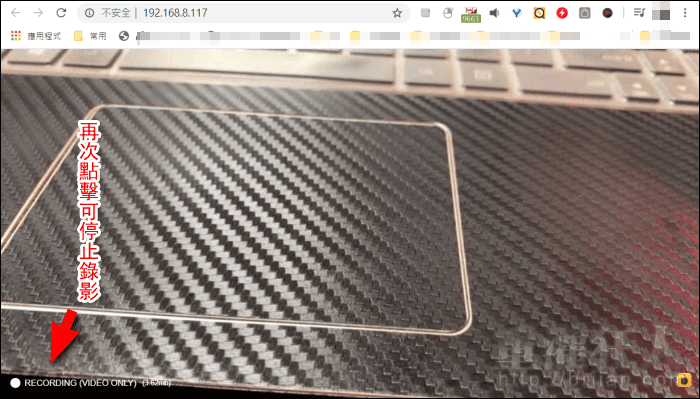Screen dimensions: 700x399
Task: Open the media playlist control button
Action: click(x=639, y=13)
